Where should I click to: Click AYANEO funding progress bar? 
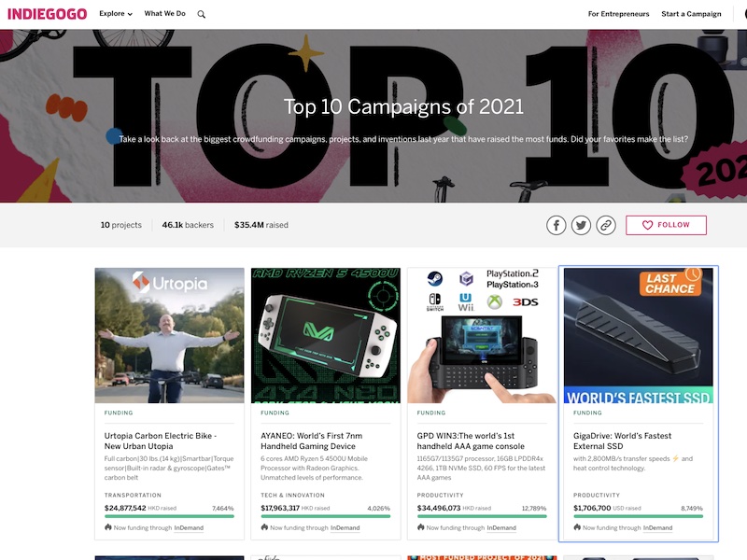coord(325,516)
